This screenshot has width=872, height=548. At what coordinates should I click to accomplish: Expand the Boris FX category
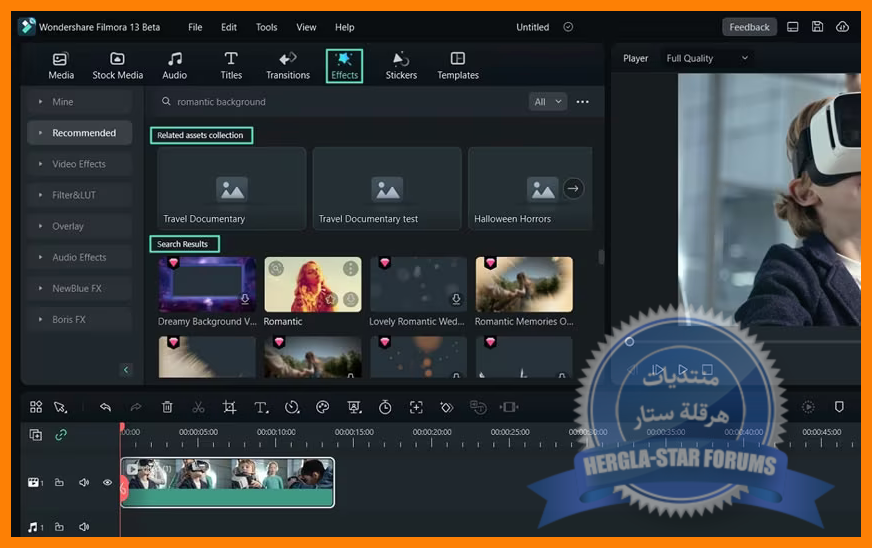(80, 320)
